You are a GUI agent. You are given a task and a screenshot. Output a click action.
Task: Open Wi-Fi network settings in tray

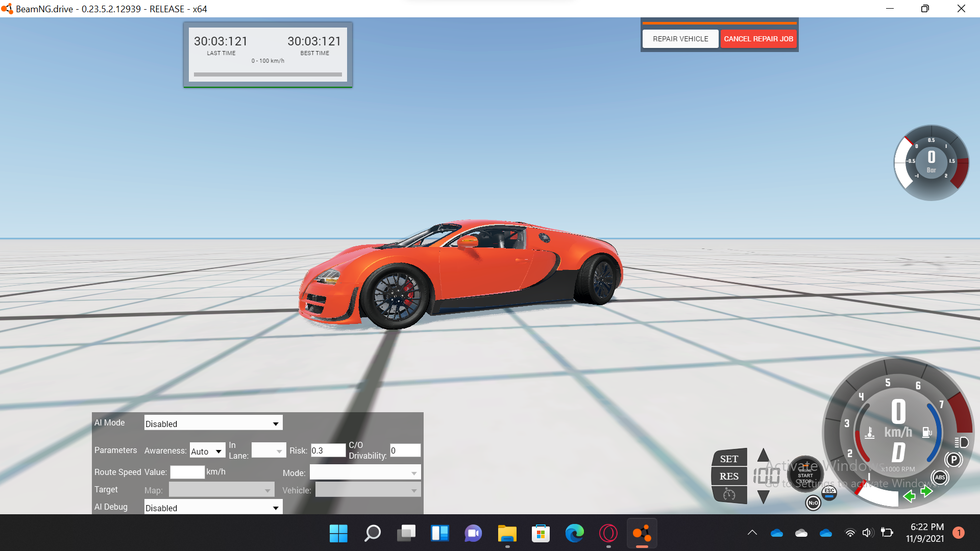[850, 533]
